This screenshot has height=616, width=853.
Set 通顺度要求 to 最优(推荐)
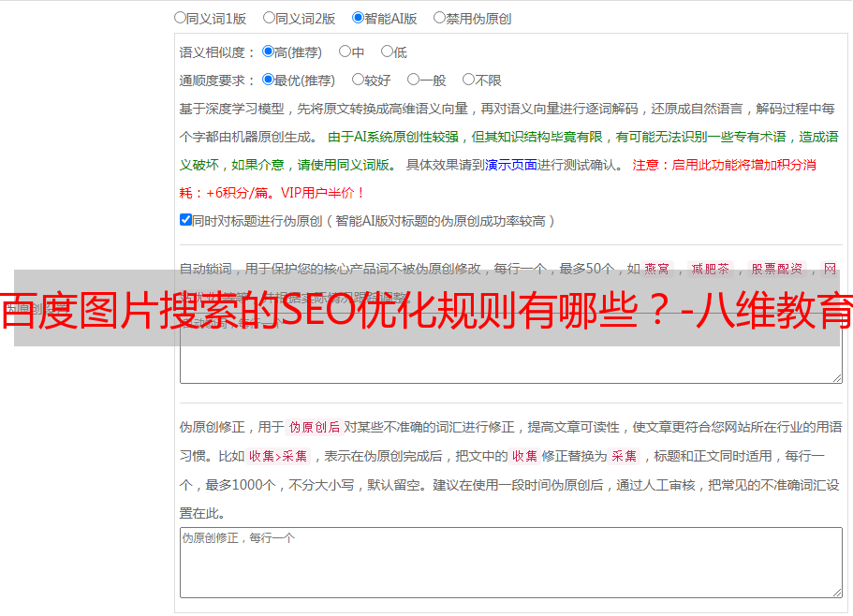pyautogui.click(x=268, y=80)
